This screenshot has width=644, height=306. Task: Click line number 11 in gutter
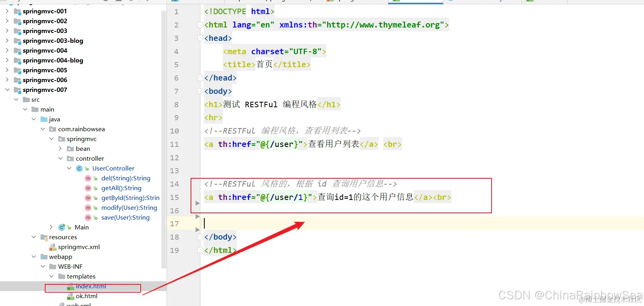[174, 144]
